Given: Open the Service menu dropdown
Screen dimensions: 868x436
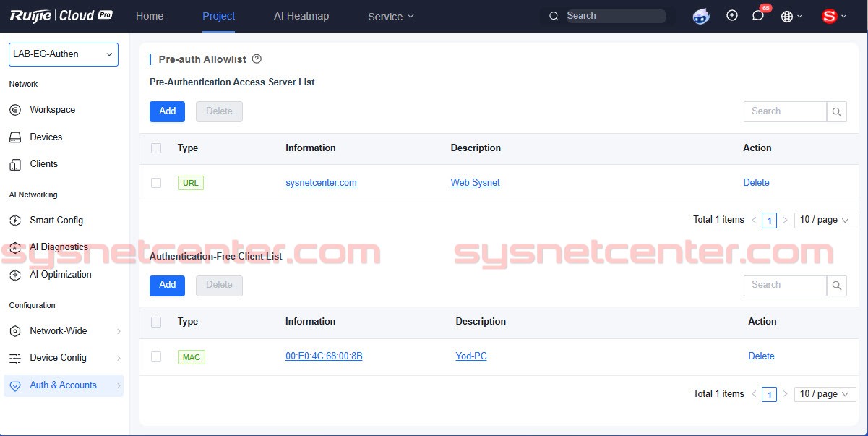Looking at the screenshot, I should 391,16.
